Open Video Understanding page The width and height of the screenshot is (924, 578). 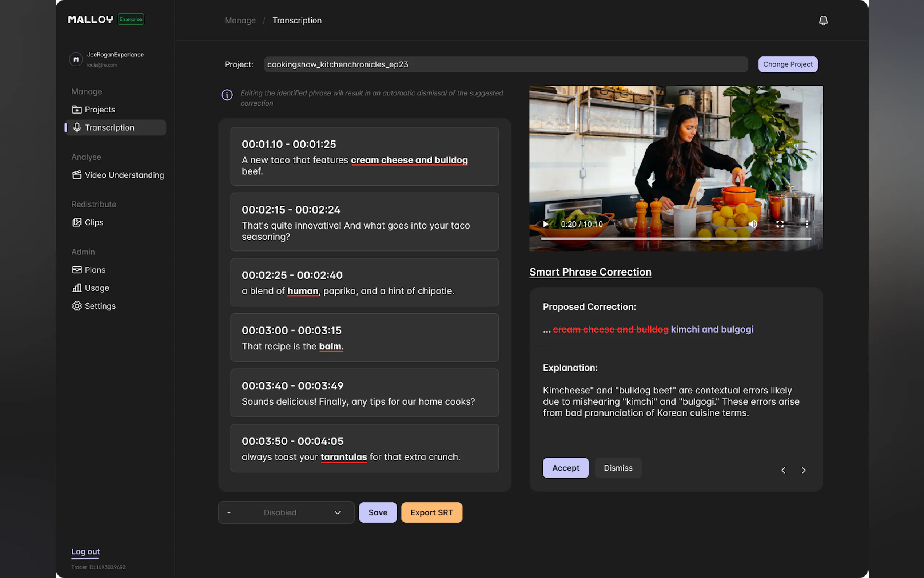click(x=124, y=175)
